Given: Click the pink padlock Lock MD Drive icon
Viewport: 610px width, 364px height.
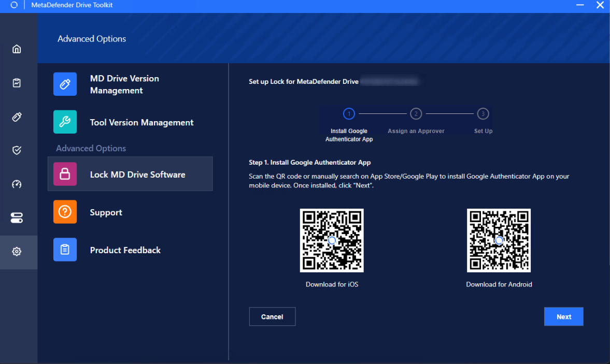Looking at the screenshot, I should pos(65,174).
